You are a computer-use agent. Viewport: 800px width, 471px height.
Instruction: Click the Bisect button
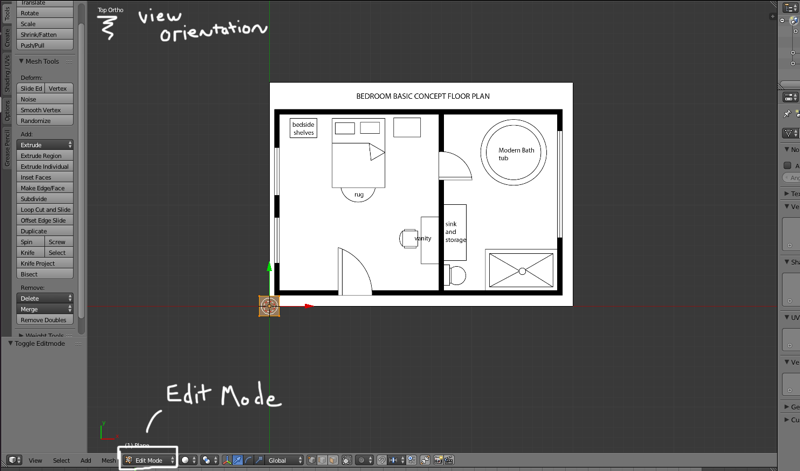coord(45,274)
